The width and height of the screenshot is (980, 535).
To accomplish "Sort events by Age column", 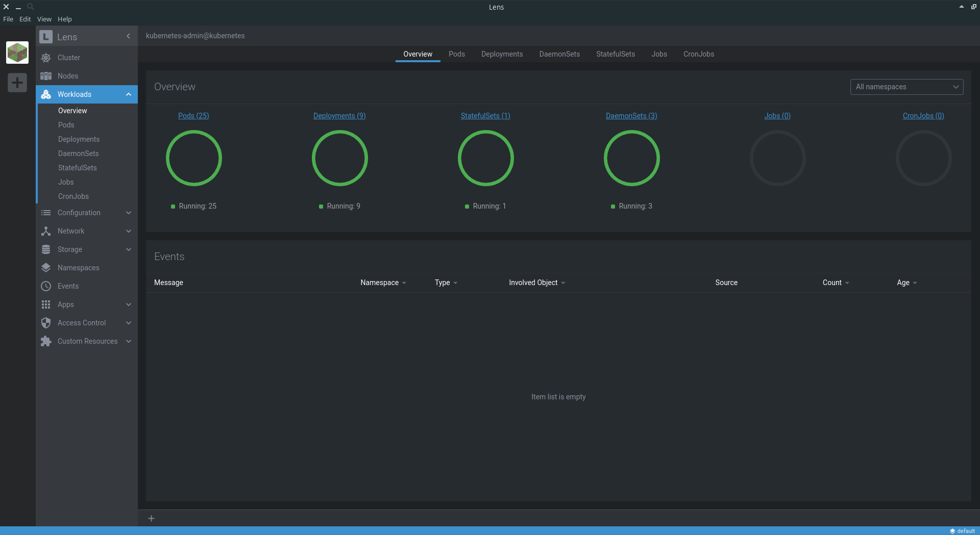I will [x=907, y=283].
